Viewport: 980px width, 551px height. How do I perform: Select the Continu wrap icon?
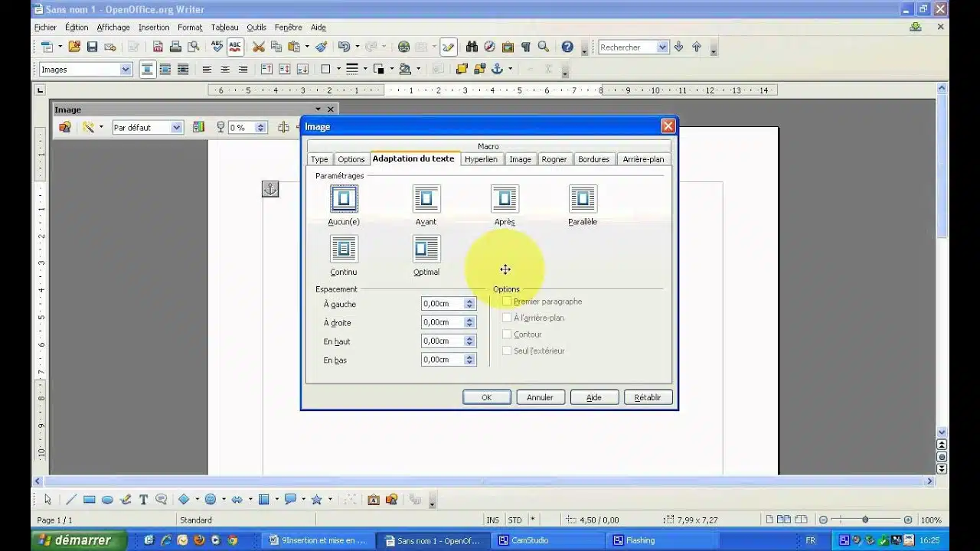(x=344, y=249)
